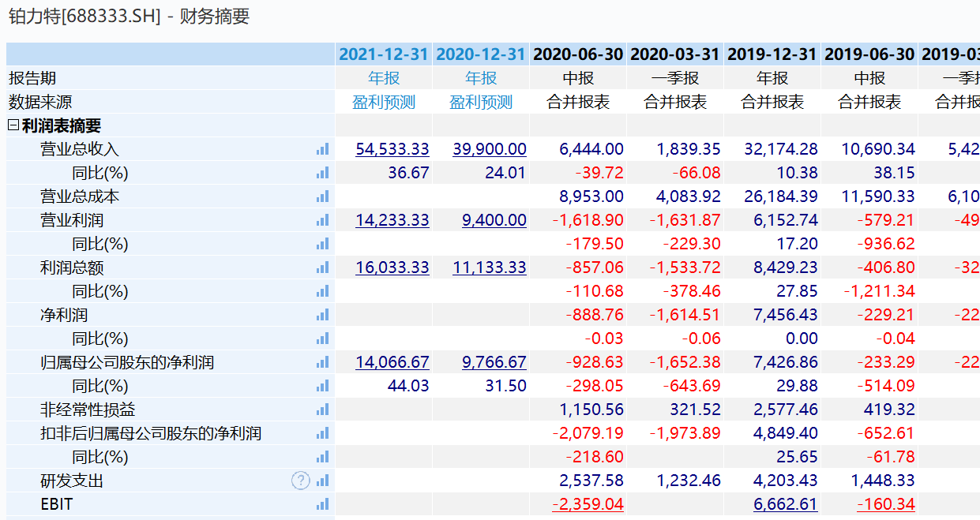Select the 2019-12-31 column header
The width and height of the screenshot is (980, 520).
[772, 54]
